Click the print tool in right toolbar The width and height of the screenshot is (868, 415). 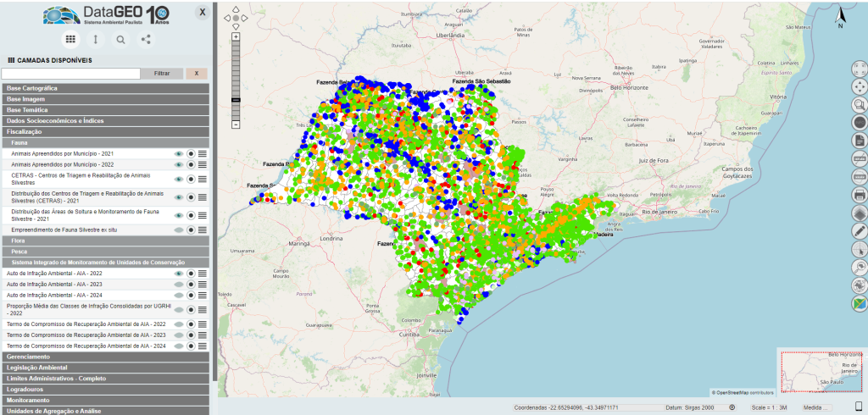coord(859,194)
